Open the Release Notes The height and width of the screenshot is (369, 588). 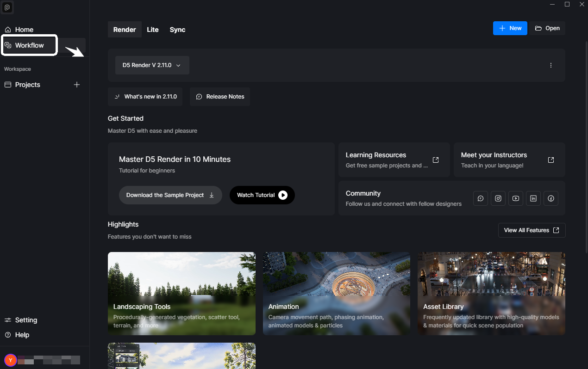coord(220,97)
